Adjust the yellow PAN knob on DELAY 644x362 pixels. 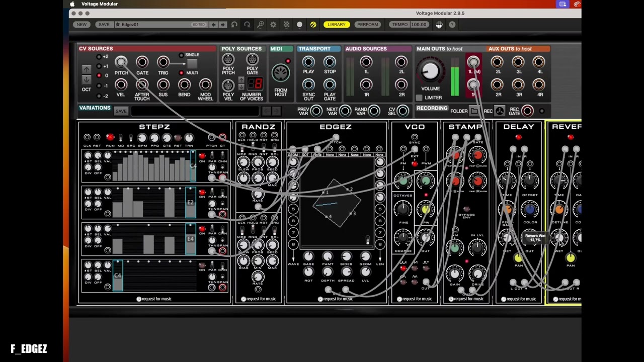click(x=518, y=258)
